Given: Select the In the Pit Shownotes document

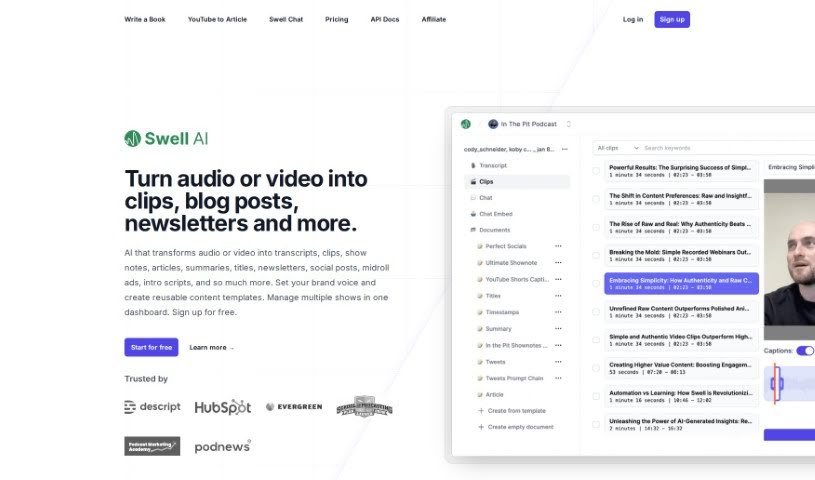Looking at the screenshot, I should (x=516, y=345).
